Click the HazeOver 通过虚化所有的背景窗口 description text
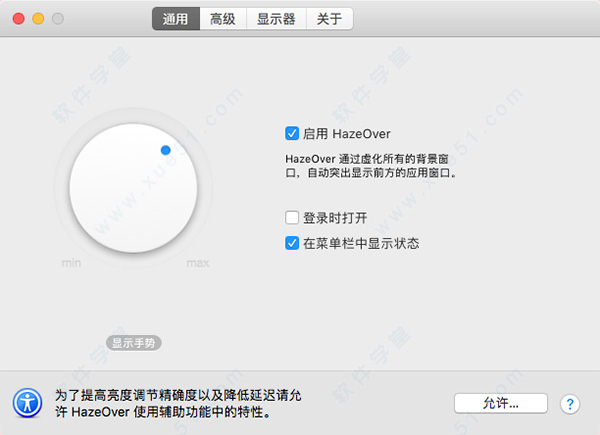Screen dimensions: 600x435 [x=371, y=166]
